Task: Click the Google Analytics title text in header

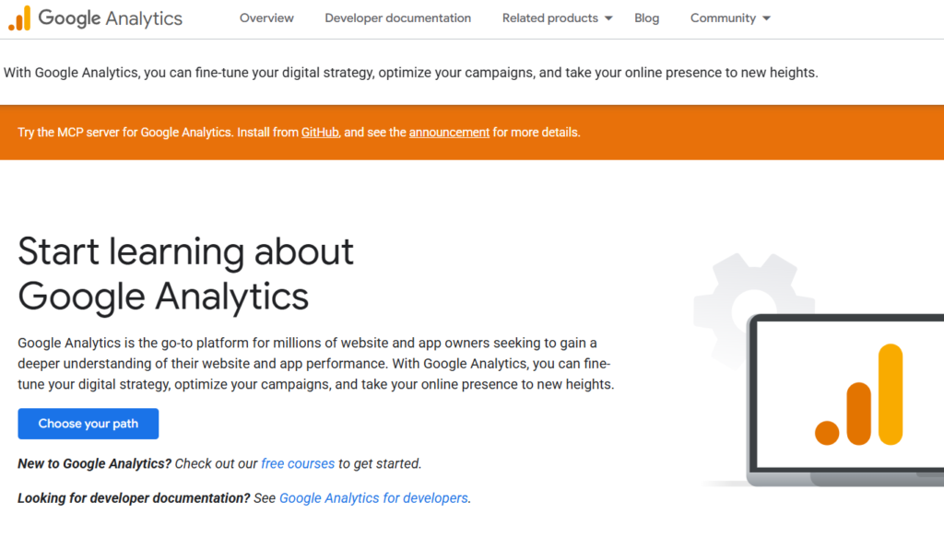Action: 111,18
